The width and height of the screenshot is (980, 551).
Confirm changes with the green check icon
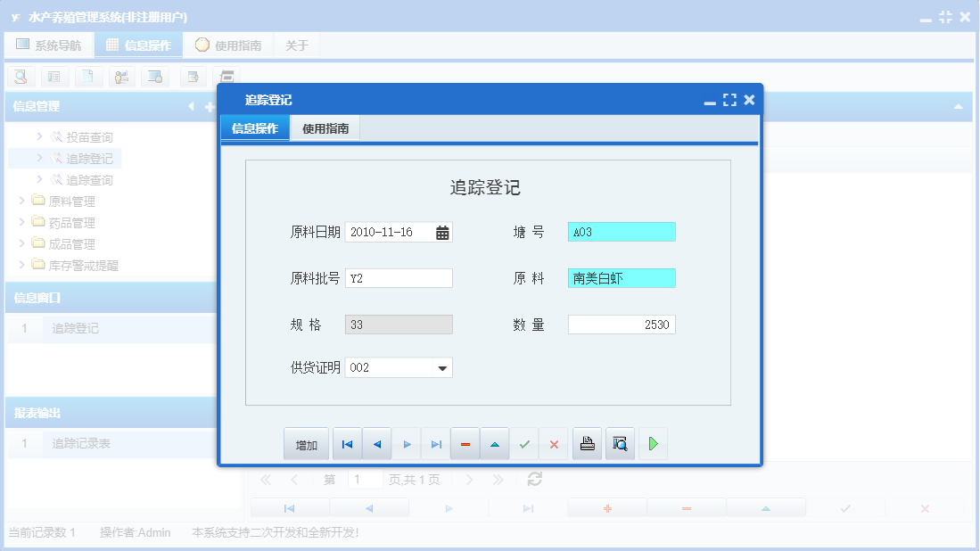pyautogui.click(x=524, y=443)
